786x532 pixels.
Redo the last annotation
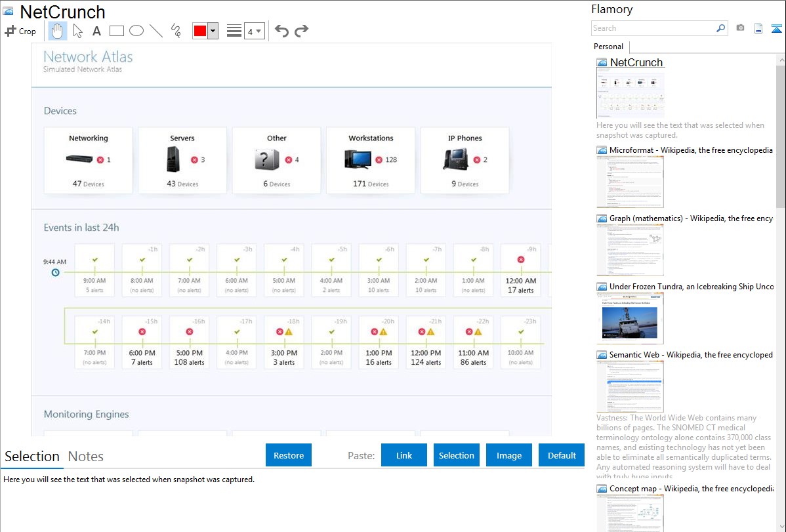click(301, 31)
